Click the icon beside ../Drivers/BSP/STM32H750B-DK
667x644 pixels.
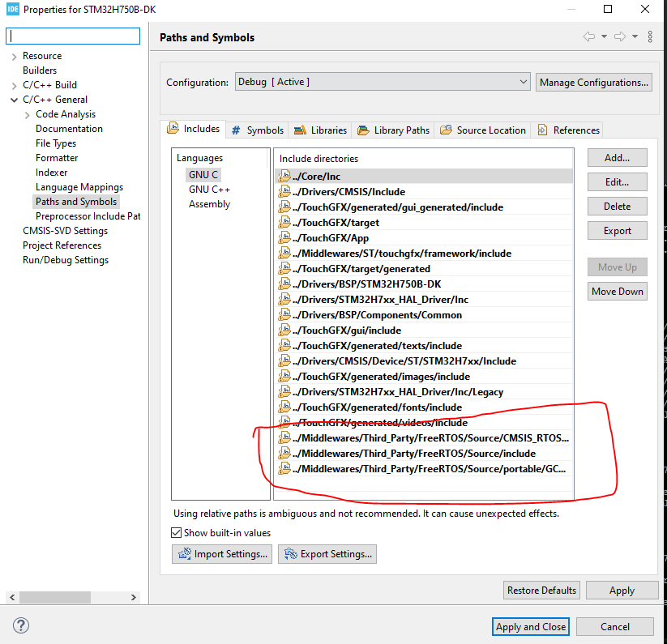[284, 284]
